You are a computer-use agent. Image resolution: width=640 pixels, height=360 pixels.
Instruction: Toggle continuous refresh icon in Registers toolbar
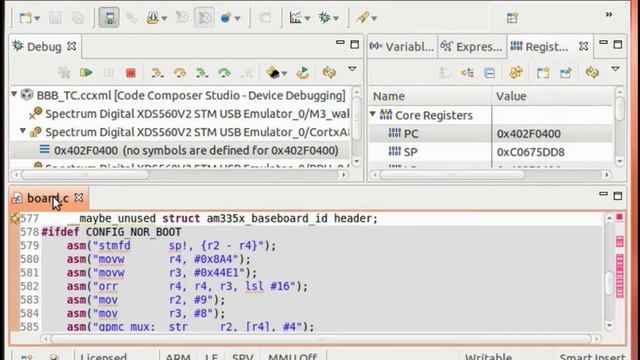tap(516, 73)
